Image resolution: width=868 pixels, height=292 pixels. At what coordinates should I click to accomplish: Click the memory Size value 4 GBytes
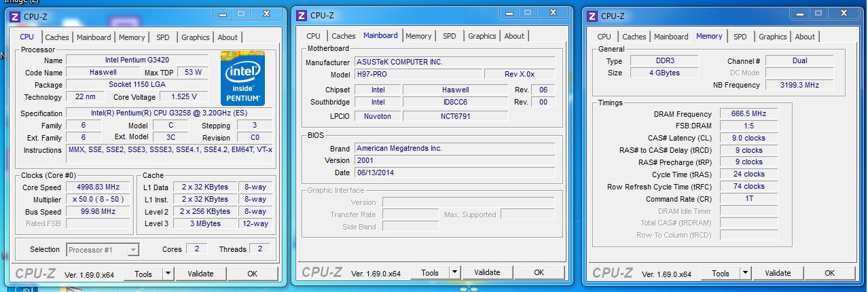pyautogui.click(x=663, y=73)
